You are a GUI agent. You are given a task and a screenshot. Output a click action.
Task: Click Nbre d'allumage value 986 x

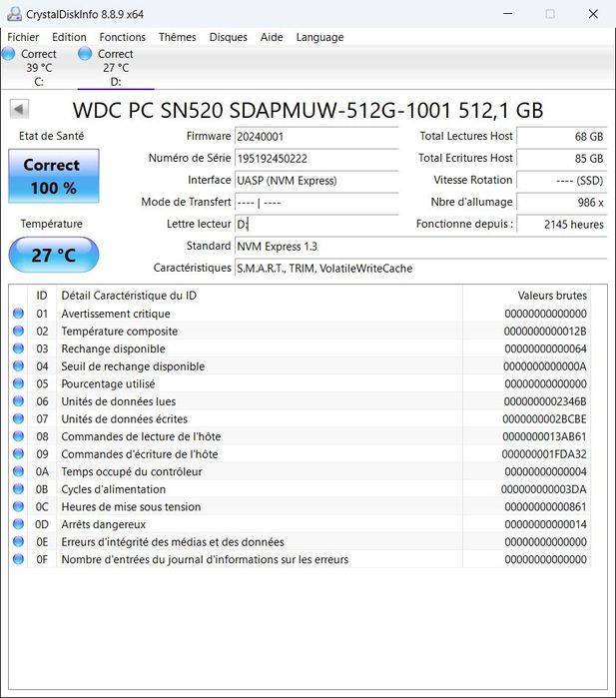click(x=561, y=202)
